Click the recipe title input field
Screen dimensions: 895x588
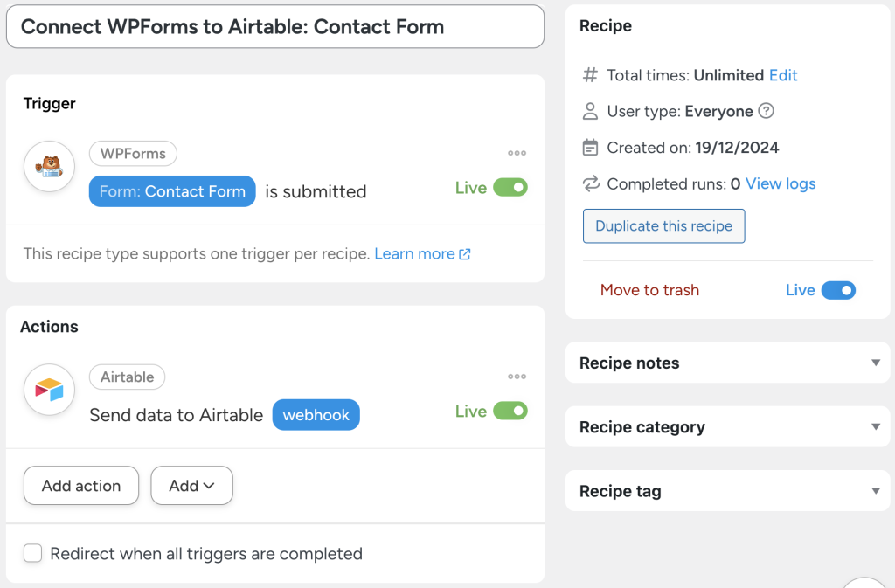(x=275, y=26)
